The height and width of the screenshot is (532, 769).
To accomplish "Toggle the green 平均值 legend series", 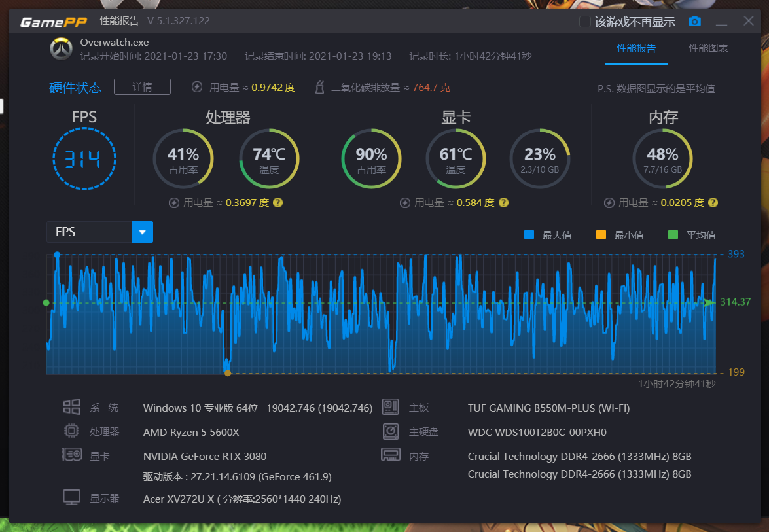I will 673,235.
